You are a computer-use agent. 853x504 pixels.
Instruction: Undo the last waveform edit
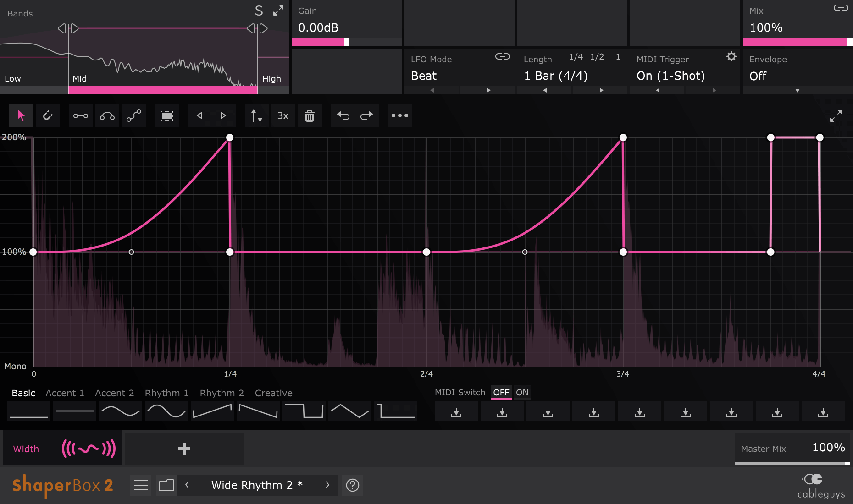[344, 115]
